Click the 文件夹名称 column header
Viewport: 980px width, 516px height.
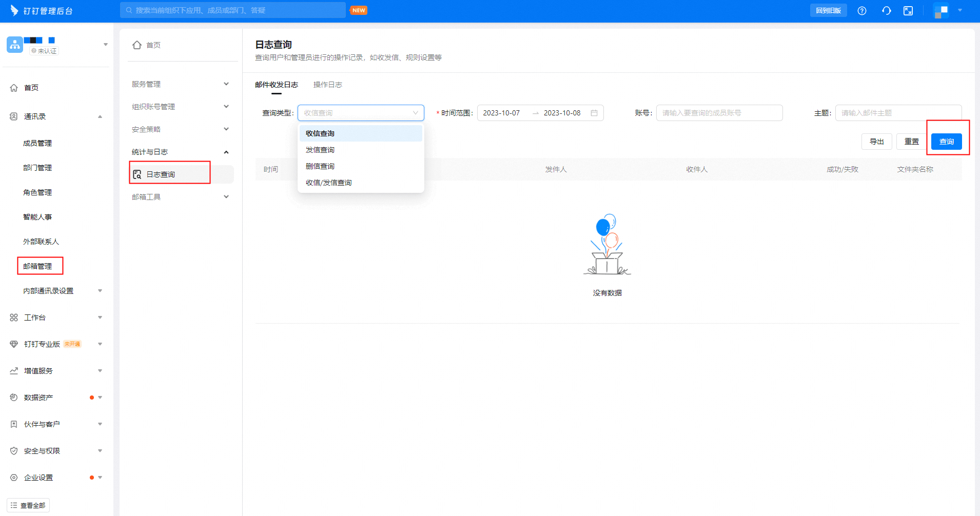pyautogui.click(x=915, y=169)
